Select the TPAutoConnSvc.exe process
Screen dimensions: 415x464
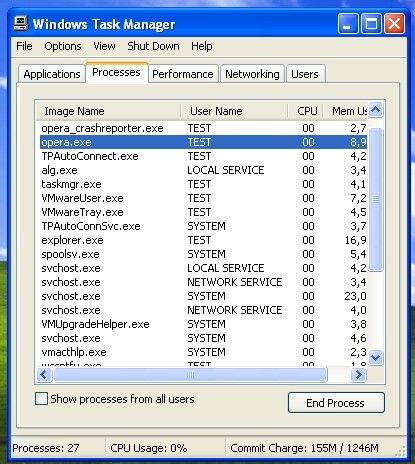pos(202,226)
